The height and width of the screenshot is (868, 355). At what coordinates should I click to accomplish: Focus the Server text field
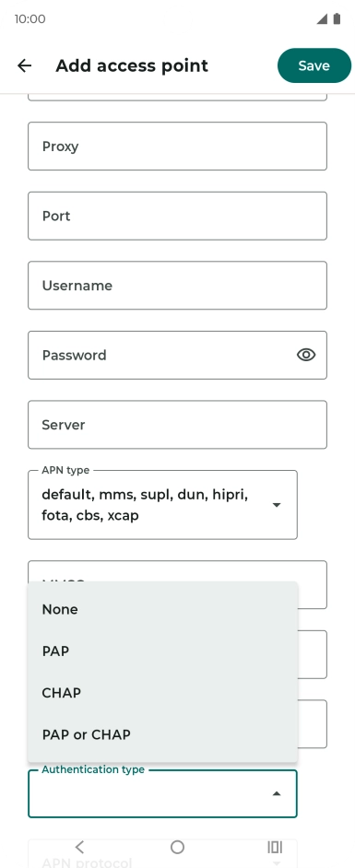click(177, 425)
